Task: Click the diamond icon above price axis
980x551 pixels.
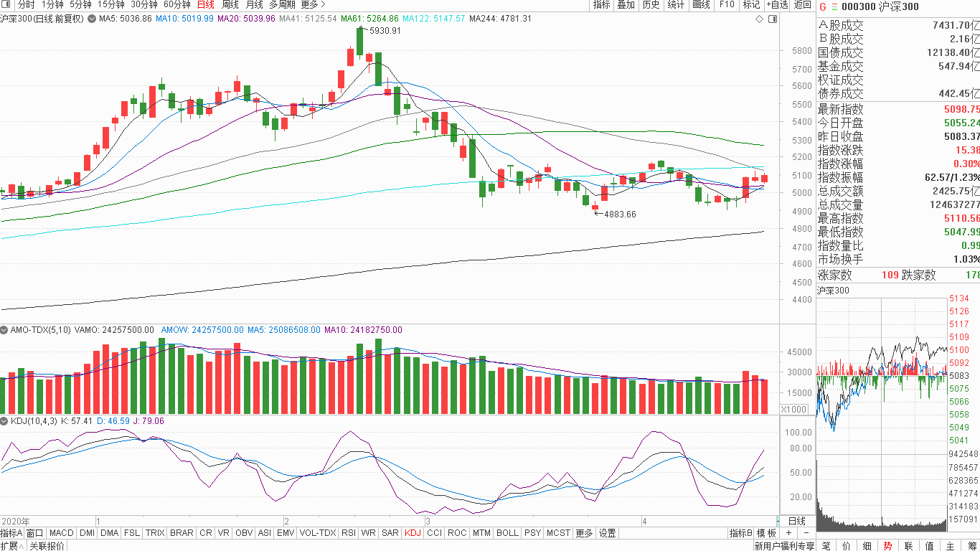Action: click(759, 19)
